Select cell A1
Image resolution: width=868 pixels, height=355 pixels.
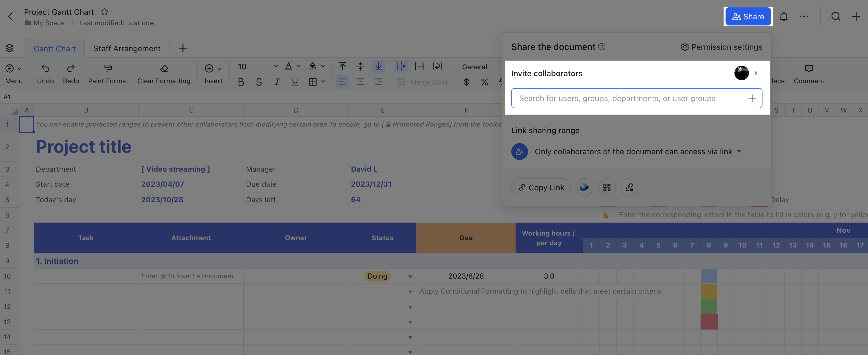tap(27, 125)
